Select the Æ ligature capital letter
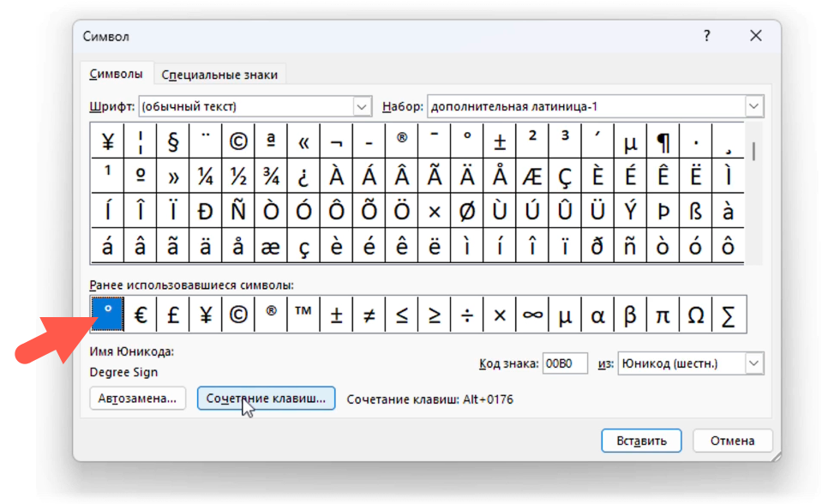828x504 pixels. (532, 176)
